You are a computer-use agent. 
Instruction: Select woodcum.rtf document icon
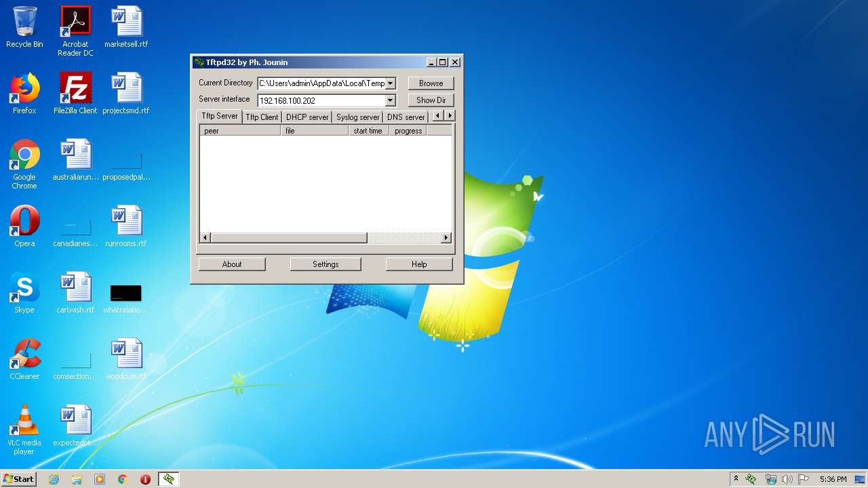[126, 359]
